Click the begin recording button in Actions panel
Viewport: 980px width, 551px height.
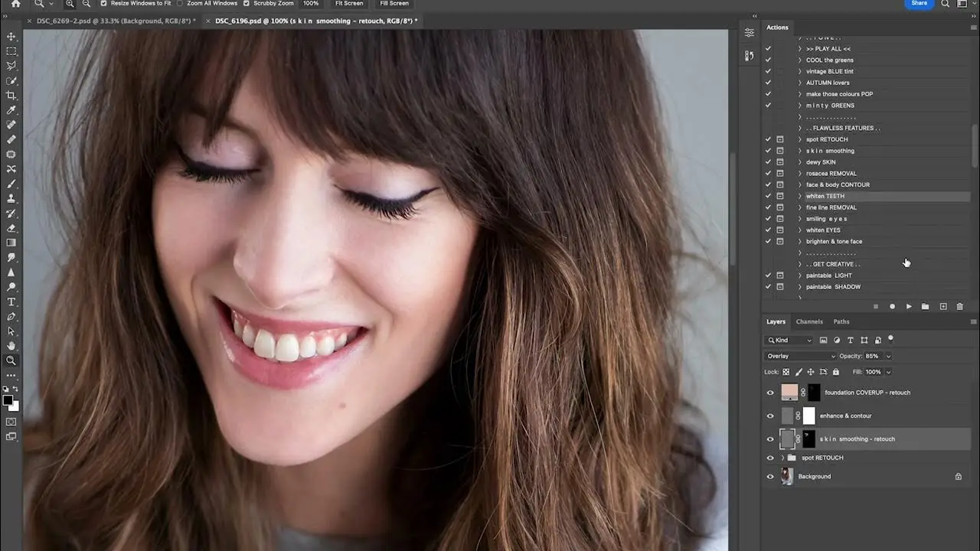coord(892,307)
